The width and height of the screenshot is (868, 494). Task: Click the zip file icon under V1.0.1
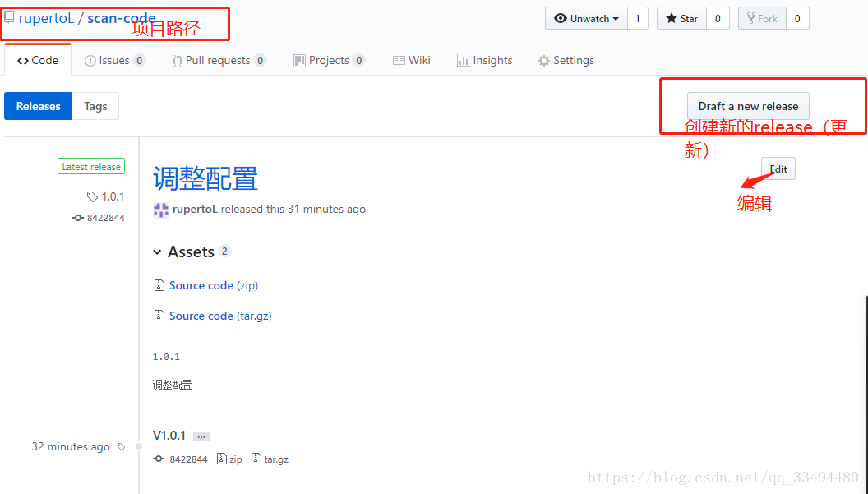221,459
